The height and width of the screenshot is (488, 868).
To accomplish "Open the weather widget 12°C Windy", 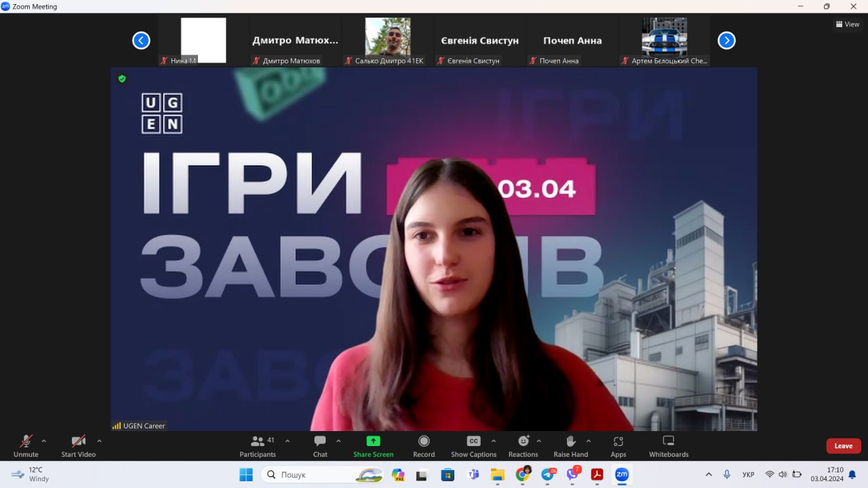I will (x=31, y=474).
